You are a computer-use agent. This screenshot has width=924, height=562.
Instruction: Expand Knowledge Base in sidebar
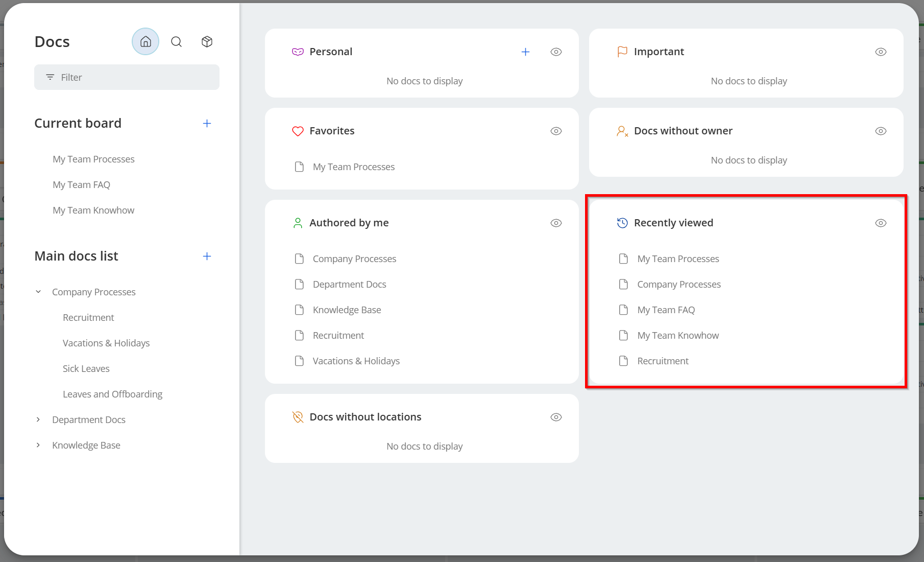coord(38,446)
